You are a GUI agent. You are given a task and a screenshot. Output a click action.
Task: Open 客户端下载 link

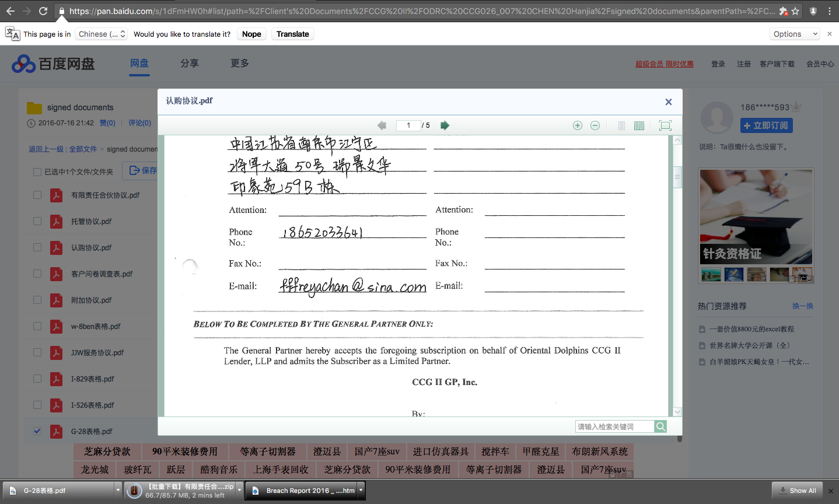[777, 64]
